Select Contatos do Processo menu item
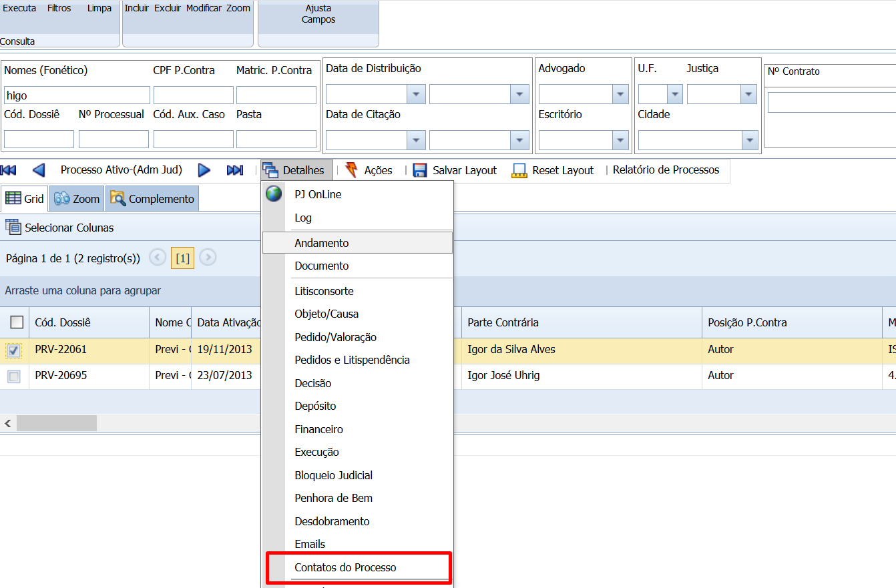The image size is (896, 588). tap(345, 567)
